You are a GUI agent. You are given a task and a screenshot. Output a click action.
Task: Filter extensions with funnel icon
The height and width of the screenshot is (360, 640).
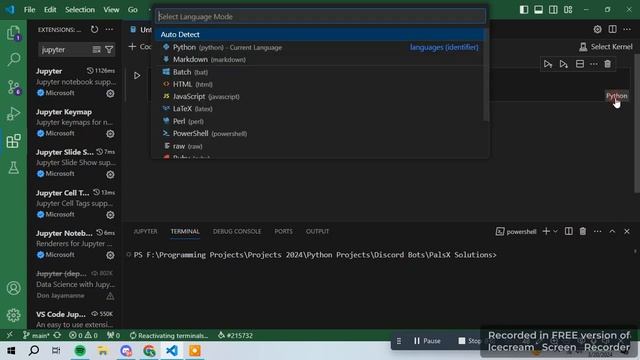click(x=109, y=50)
